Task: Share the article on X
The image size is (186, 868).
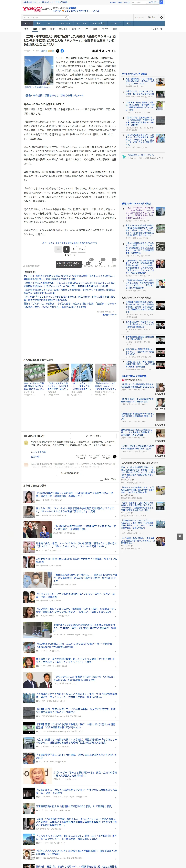Action: [57, 51]
